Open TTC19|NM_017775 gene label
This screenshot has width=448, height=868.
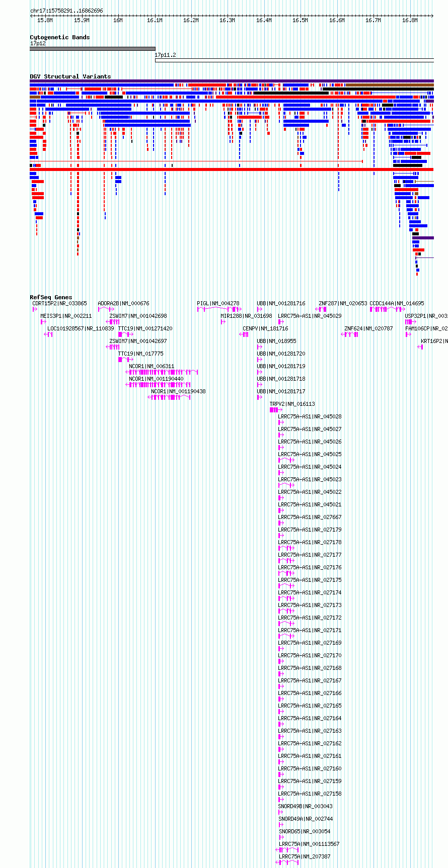point(140,354)
